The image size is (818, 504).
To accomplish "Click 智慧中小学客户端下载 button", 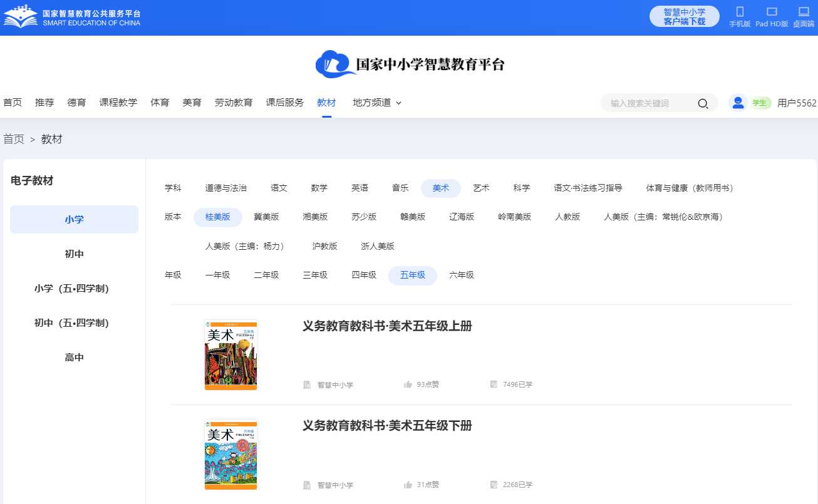I will tap(684, 16).
